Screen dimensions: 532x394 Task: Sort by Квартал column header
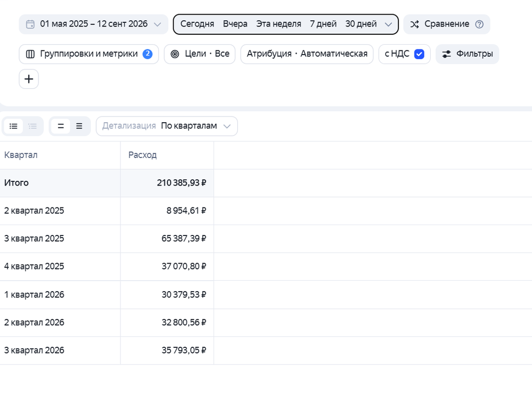21,155
